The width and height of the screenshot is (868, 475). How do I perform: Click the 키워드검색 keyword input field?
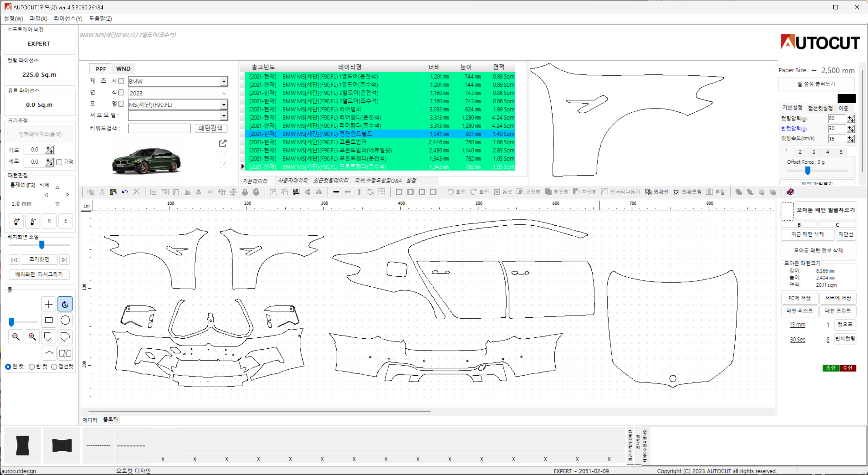159,128
